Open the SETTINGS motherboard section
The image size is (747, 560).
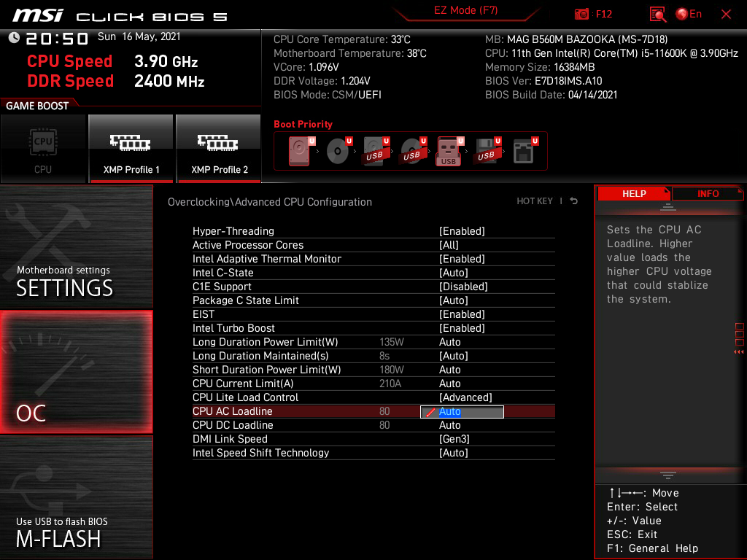(x=76, y=246)
